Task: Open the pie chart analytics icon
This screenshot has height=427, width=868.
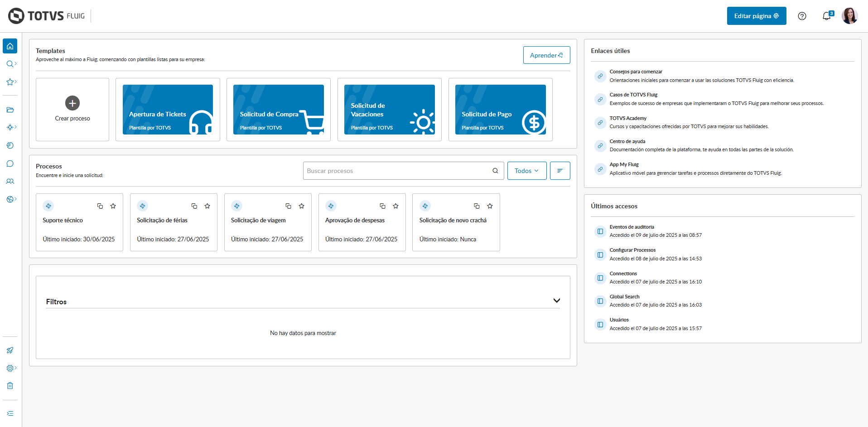Action: click(10, 145)
